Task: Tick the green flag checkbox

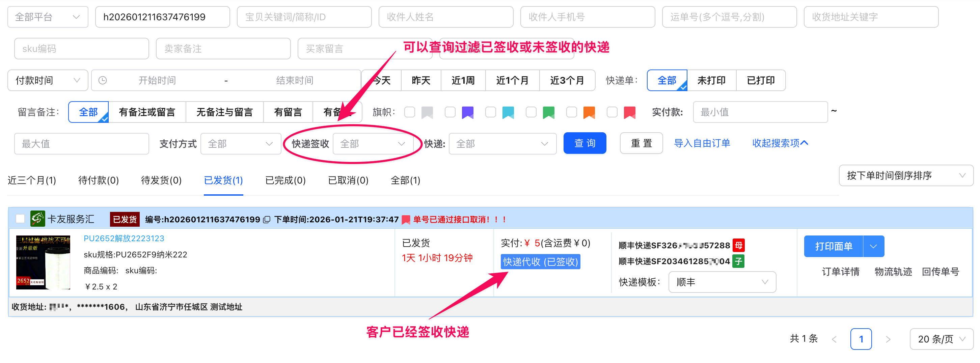Action: coord(531,112)
